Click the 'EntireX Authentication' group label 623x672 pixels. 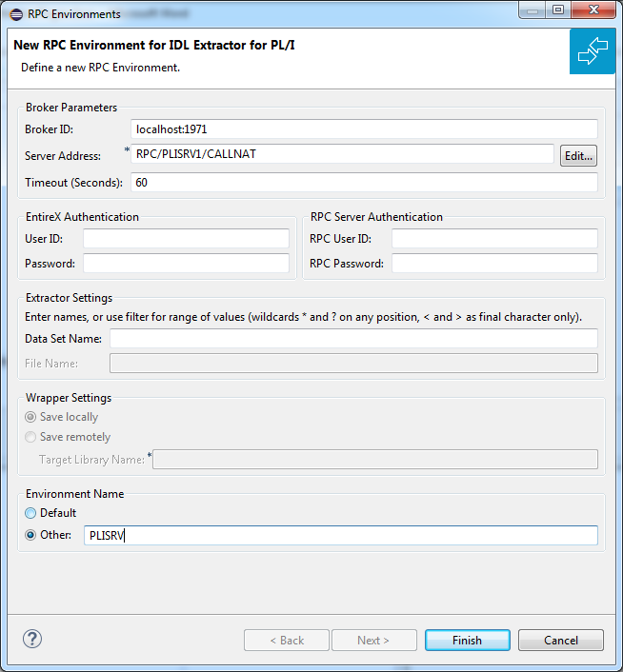point(82,217)
